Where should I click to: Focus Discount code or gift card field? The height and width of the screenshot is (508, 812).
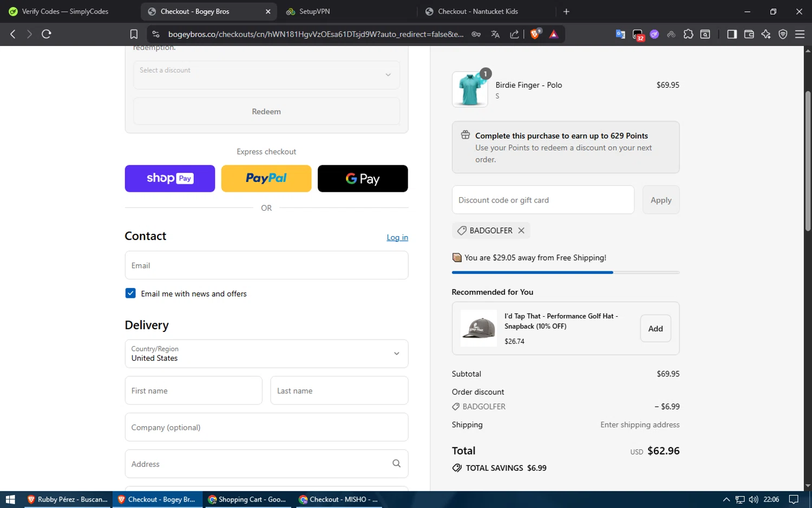click(543, 200)
